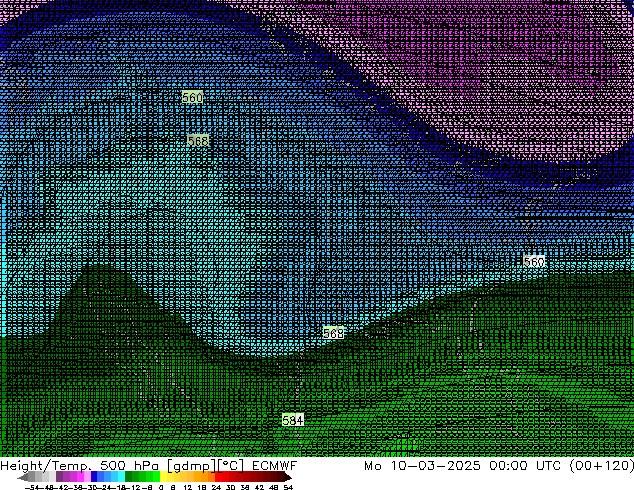Image resolution: width=634 pixels, height=490 pixels.
Task: Click the 560 label above the green area
Action: point(534,262)
